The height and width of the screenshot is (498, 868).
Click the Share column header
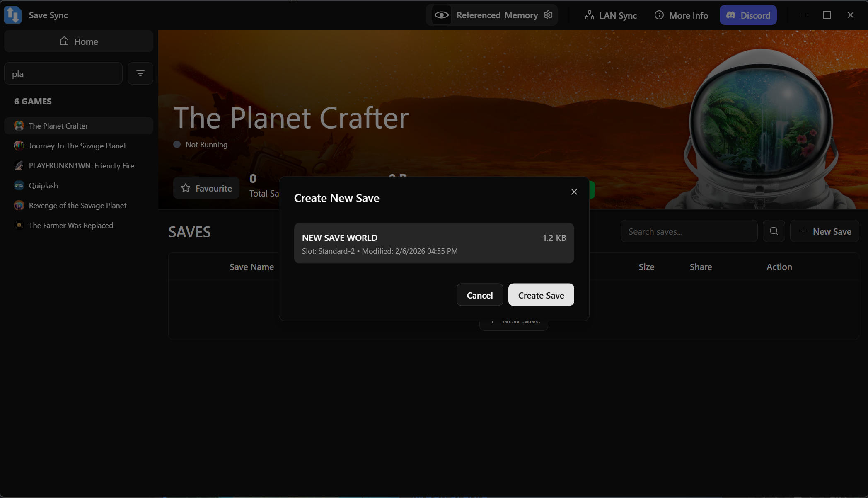pos(701,267)
